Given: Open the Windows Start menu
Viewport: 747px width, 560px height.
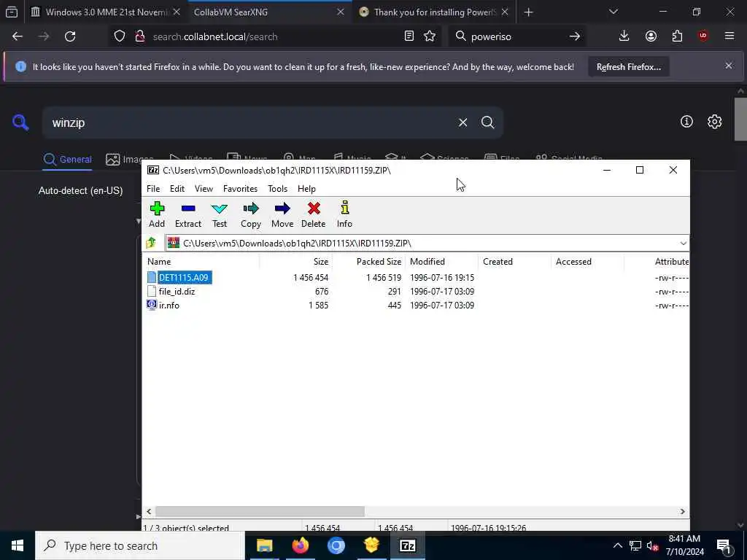Looking at the screenshot, I should 18,545.
